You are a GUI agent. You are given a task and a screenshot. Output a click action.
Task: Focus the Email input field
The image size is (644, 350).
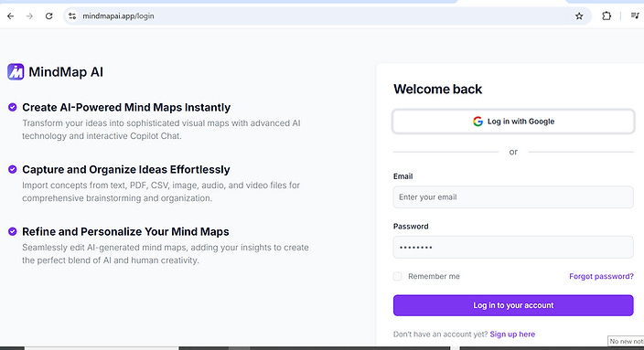(x=513, y=197)
